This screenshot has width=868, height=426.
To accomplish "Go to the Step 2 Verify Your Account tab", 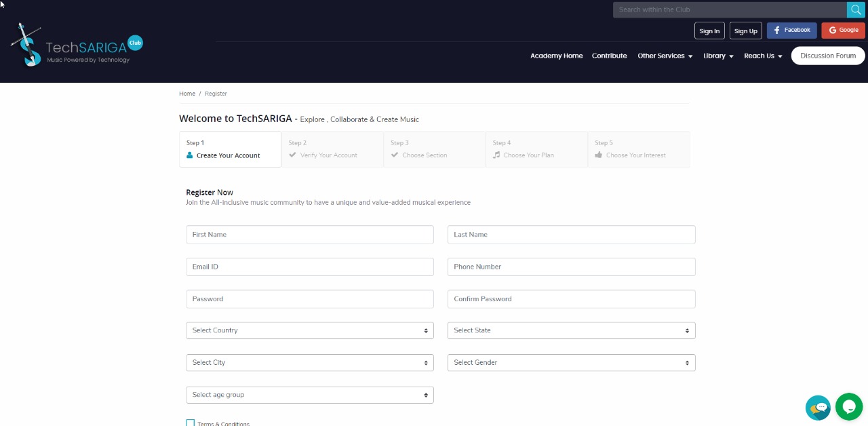I will 332,149.
